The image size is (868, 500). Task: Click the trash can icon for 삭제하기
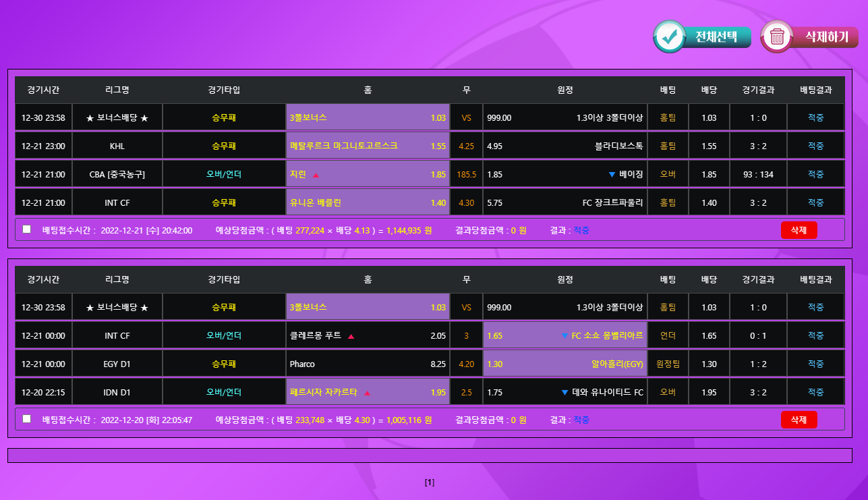[x=778, y=36]
